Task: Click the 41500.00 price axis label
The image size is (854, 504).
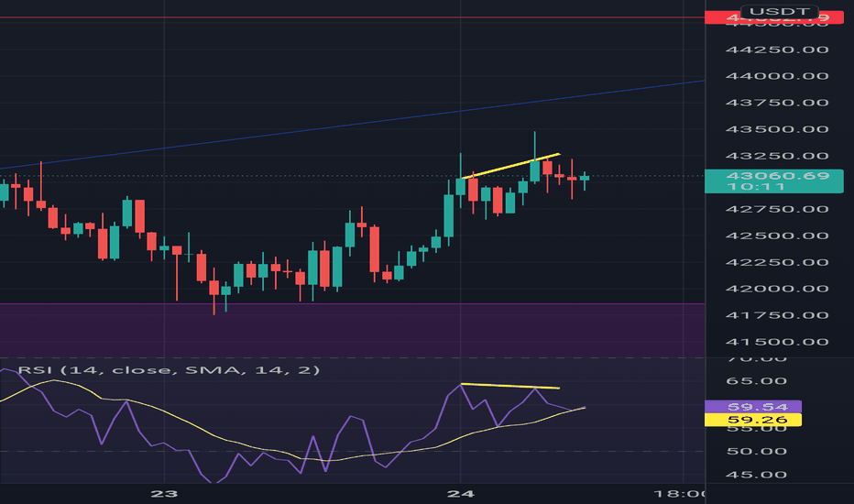Action: [777, 342]
